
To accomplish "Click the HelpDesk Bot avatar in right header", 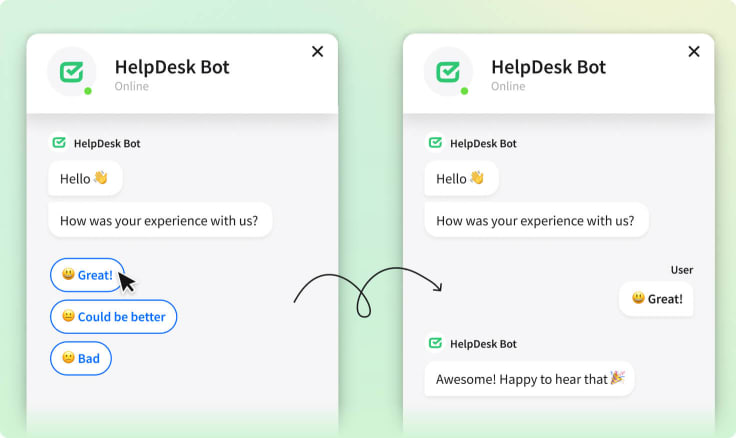I will tap(448, 72).
